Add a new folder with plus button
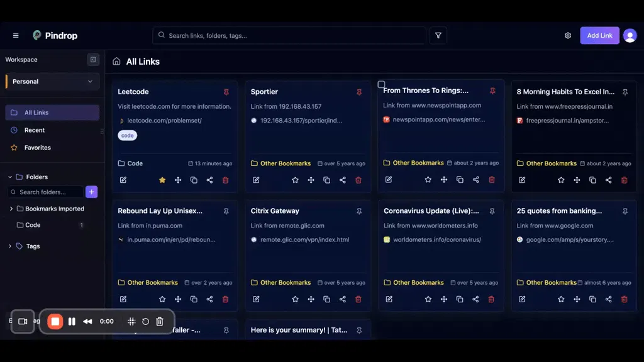Screen dimensions: 644x362 coord(92,192)
